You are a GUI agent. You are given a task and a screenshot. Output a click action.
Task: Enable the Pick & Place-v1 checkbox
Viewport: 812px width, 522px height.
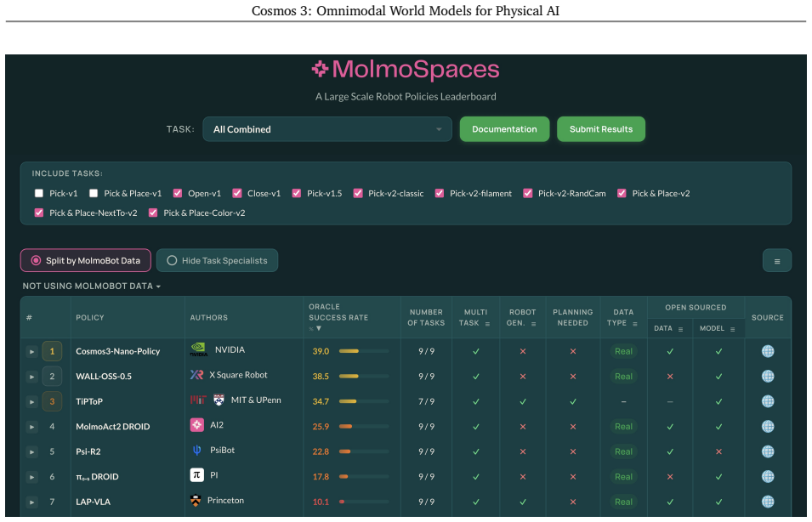pyautogui.click(x=94, y=193)
